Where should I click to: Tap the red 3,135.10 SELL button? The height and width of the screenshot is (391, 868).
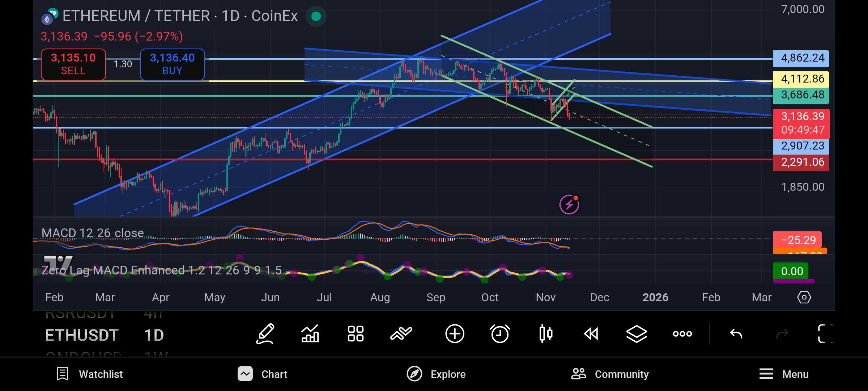[x=73, y=64]
